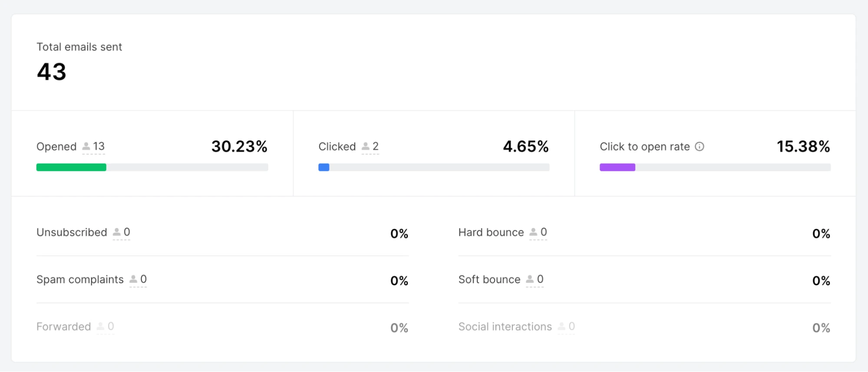Click the Hard bounce subscriber icon
The height and width of the screenshot is (372, 868).
(x=533, y=232)
